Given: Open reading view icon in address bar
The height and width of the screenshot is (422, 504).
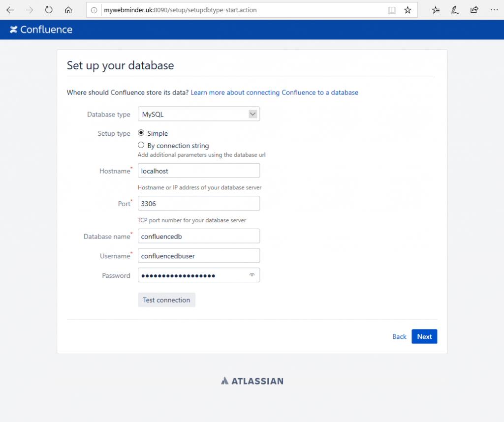Looking at the screenshot, I should click(391, 10).
